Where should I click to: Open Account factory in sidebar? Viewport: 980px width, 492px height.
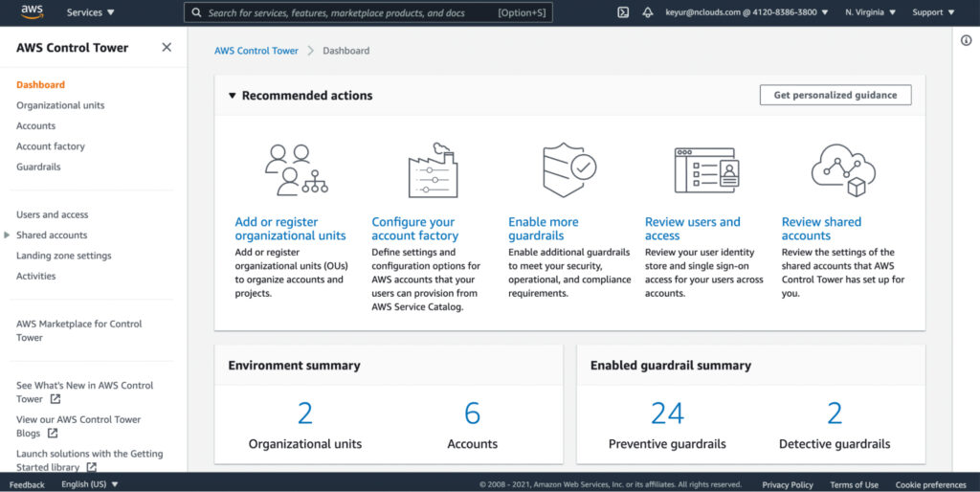click(51, 146)
